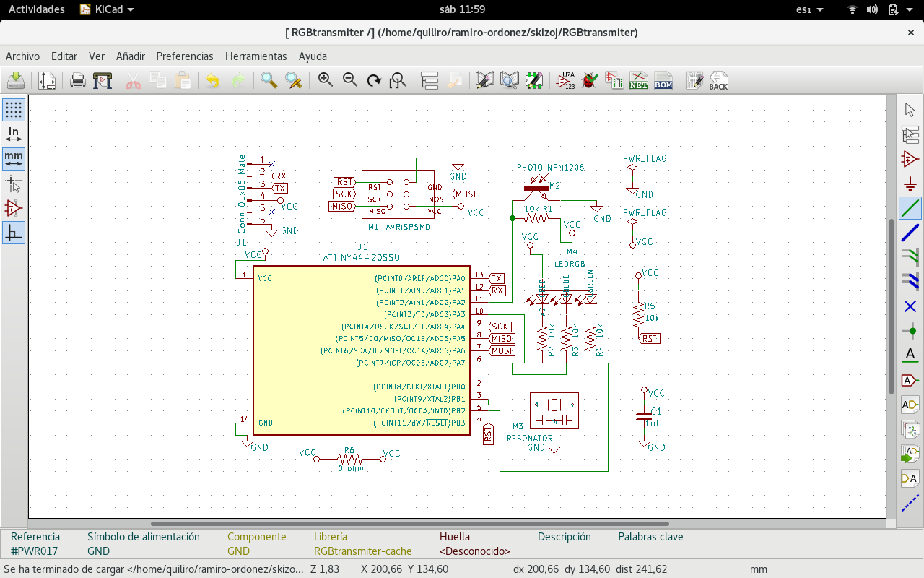Viewport: 924px width, 578px height.
Task: Open the Herramientas menu
Action: point(256,56)
